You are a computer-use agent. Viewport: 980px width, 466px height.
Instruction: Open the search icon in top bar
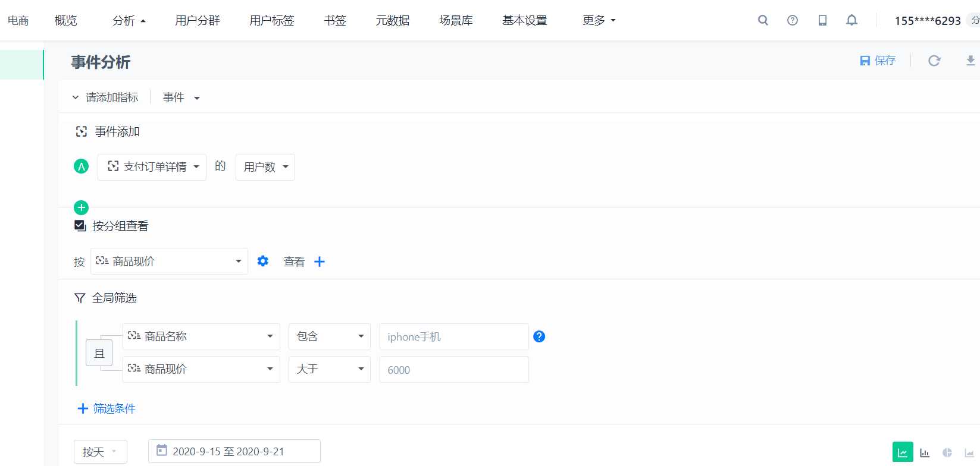pos(763,20)
